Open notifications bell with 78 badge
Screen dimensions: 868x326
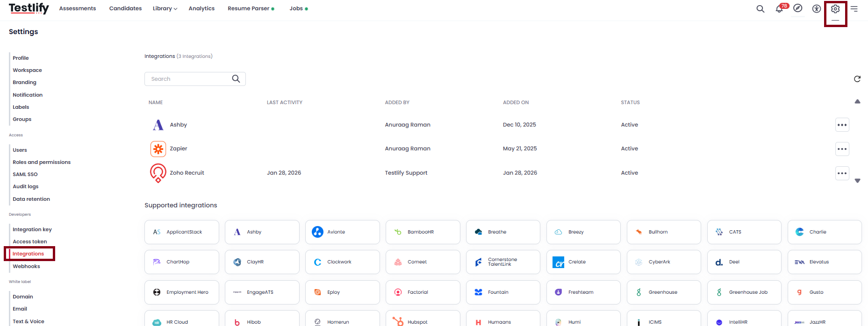780,9
